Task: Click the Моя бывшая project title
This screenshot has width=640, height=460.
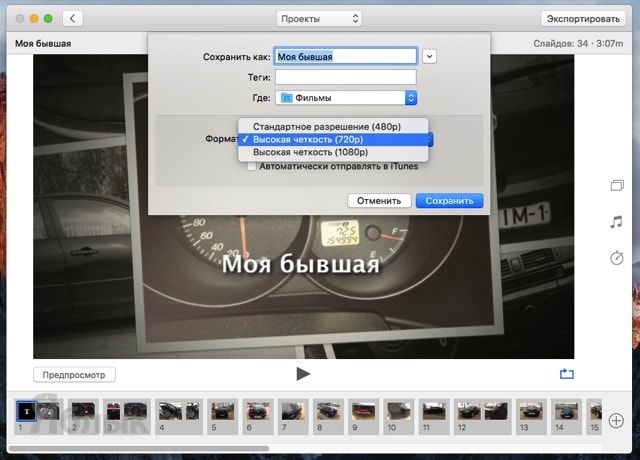Action: point(43,43)
